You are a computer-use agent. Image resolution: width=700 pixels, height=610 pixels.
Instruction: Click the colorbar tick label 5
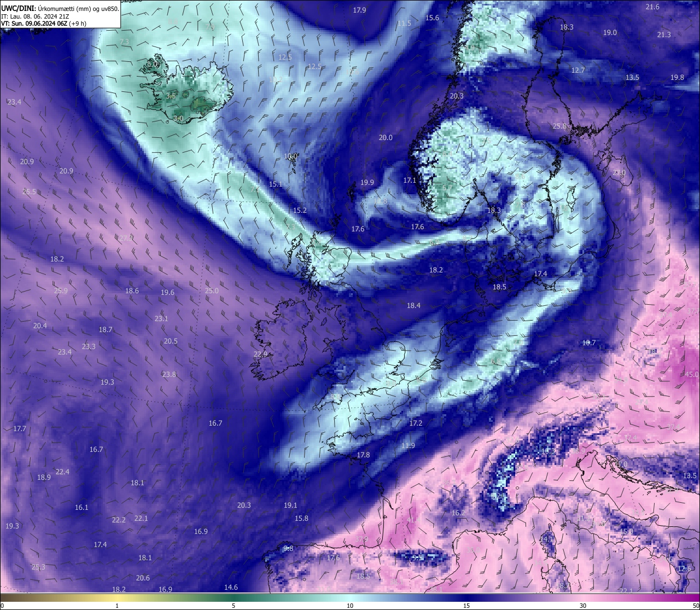coord(234,606)
